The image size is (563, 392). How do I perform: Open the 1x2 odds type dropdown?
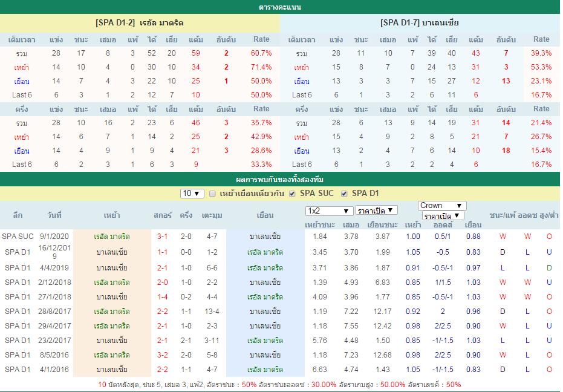click(329, 211)
